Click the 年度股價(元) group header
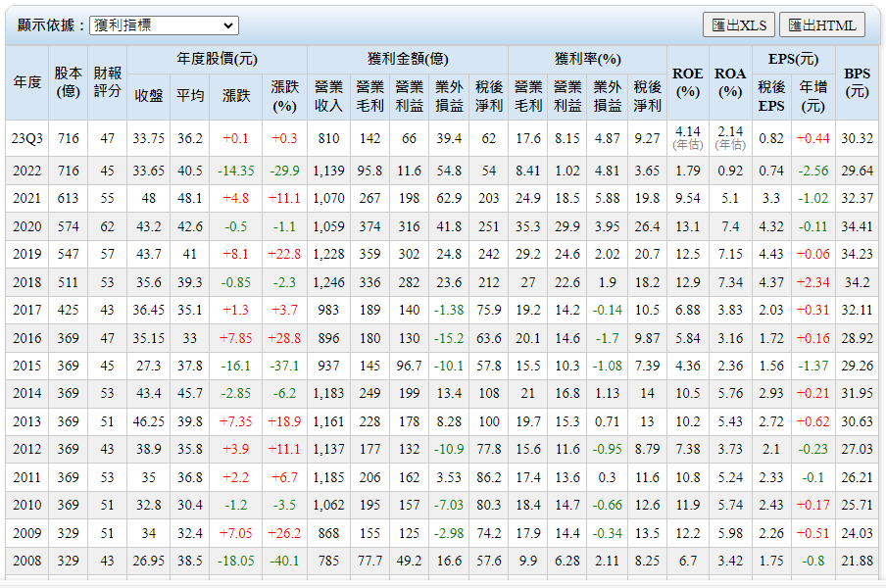This screenshot has height=588, width=886. coord(217,59)
